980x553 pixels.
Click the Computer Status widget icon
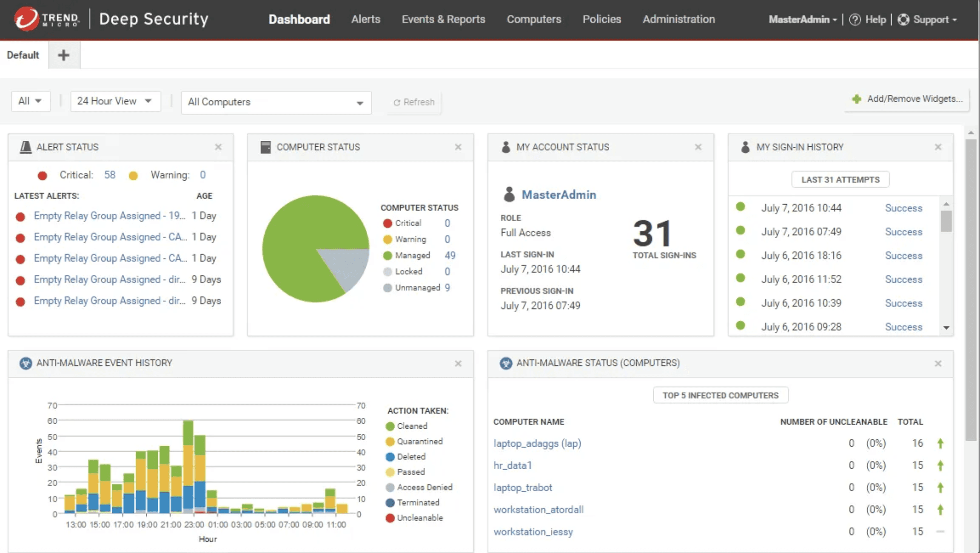266,146
